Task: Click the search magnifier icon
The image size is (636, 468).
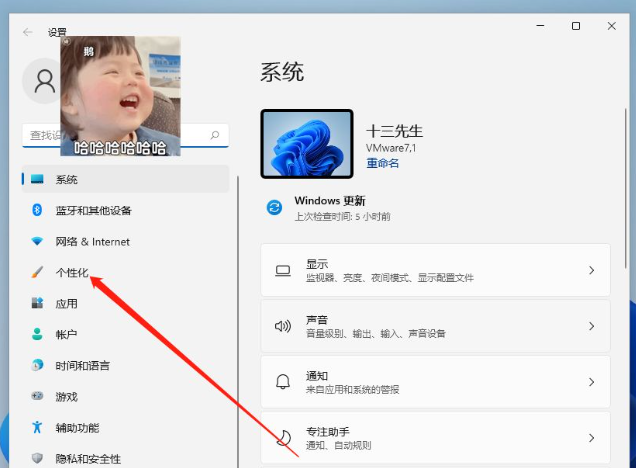Action: (x=214, y=135)
